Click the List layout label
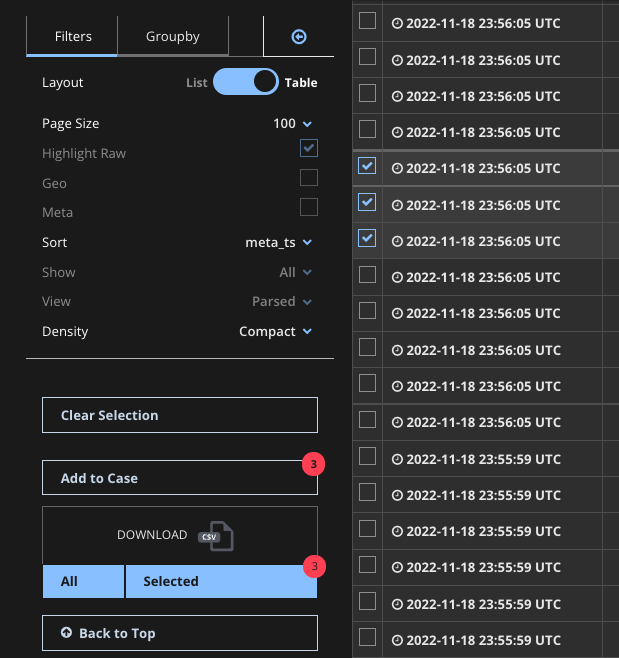 [x=196, y=83]
